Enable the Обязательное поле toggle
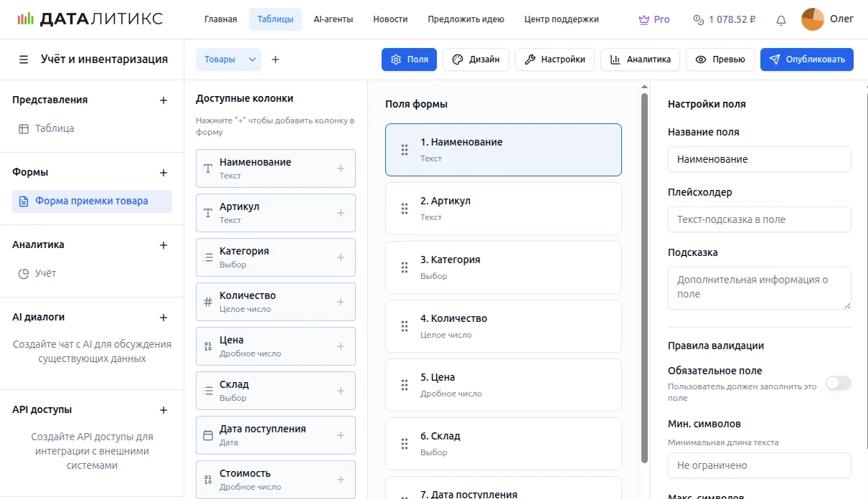This screenshot has width=868, height=499. point(838,384)
